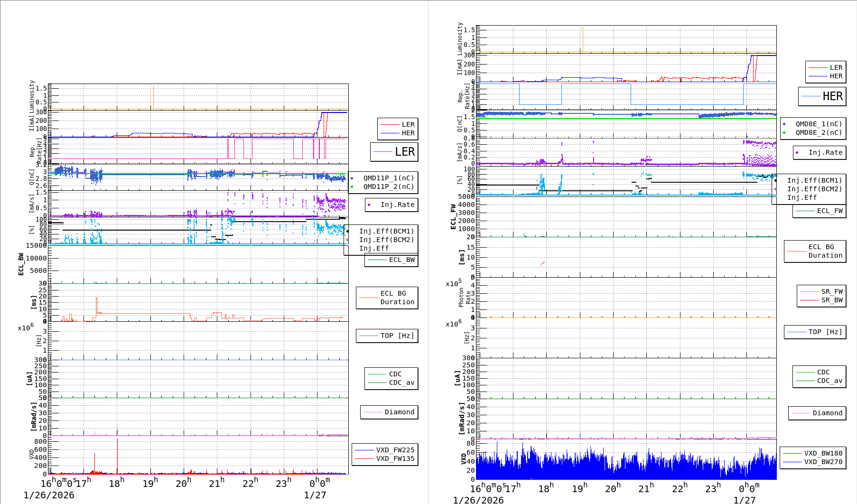Click the 1/27 date label under right plot
This screenshot has height=504, width=857.
pos(744,500)
